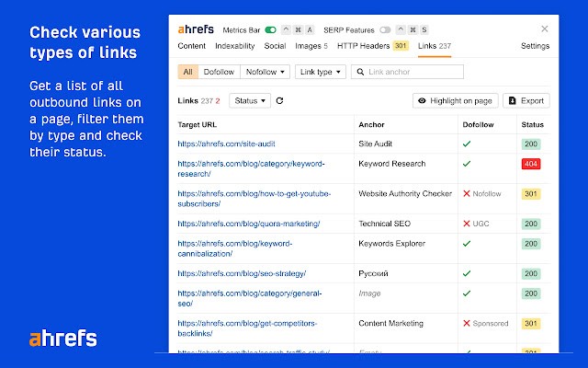Screen dimensions: 588x368
Task: Expand the Nofollow dropdown
Action: pyautogui.click(x=265, y=72)
